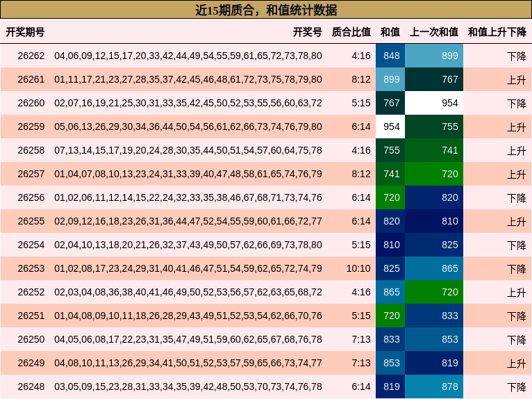Click the draw numbers of period 26262
The image size is (532, 399).
tap(188, 56)
